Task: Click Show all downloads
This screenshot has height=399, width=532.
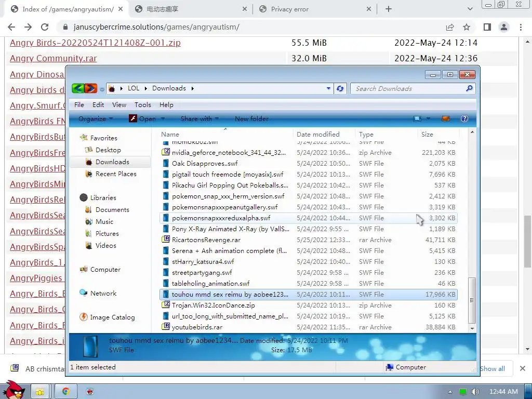Action: pos(493,368)
